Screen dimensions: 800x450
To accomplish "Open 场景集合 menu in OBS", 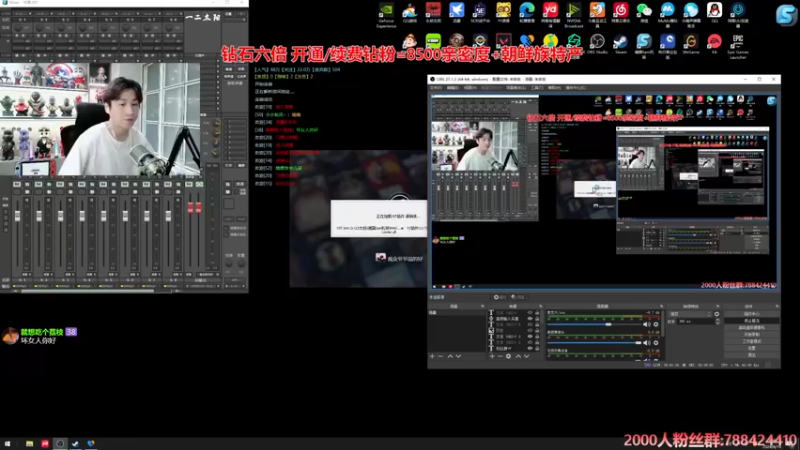I will [x=515, y=88].
